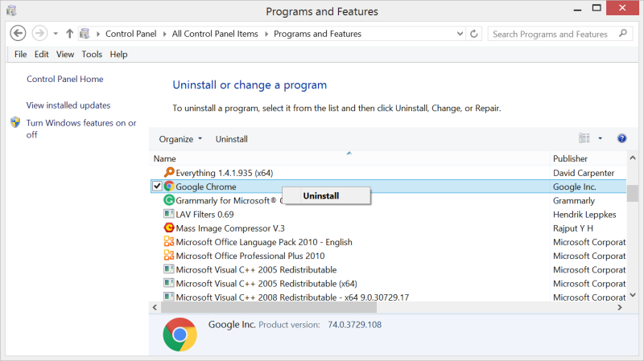Image resolution: width=644 pixels, height=361 pixels.
Task: Open the Organize dropdown
Action: (180, 139)
